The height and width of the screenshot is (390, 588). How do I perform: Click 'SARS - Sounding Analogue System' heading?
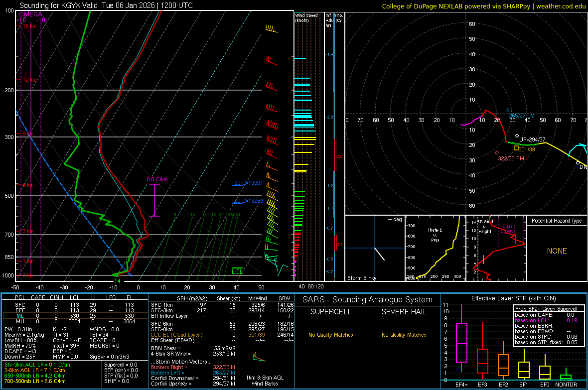367,300
